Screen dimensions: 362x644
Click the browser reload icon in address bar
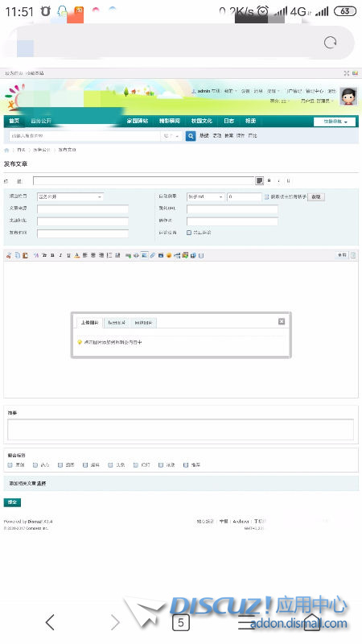click(330, 43)
